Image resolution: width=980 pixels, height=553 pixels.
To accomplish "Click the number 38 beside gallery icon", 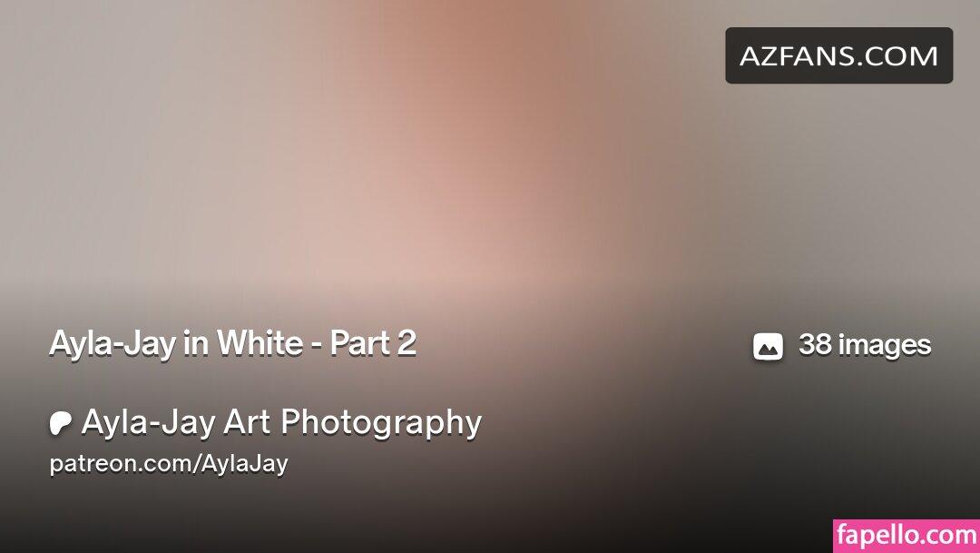I will tap(815, 345).
